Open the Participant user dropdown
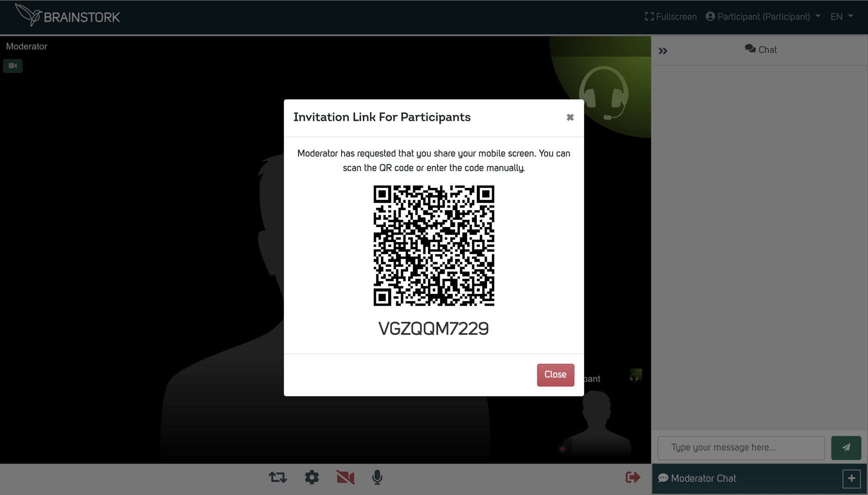 (x=763, y=17)
